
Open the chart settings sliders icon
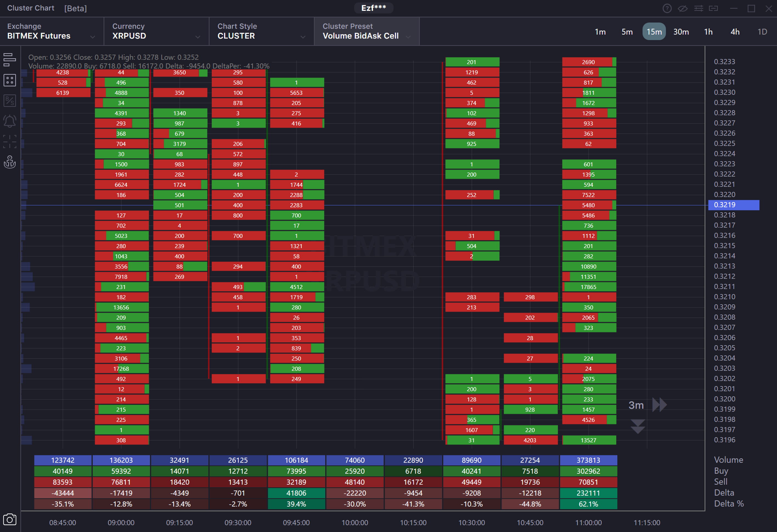[699, 8]
